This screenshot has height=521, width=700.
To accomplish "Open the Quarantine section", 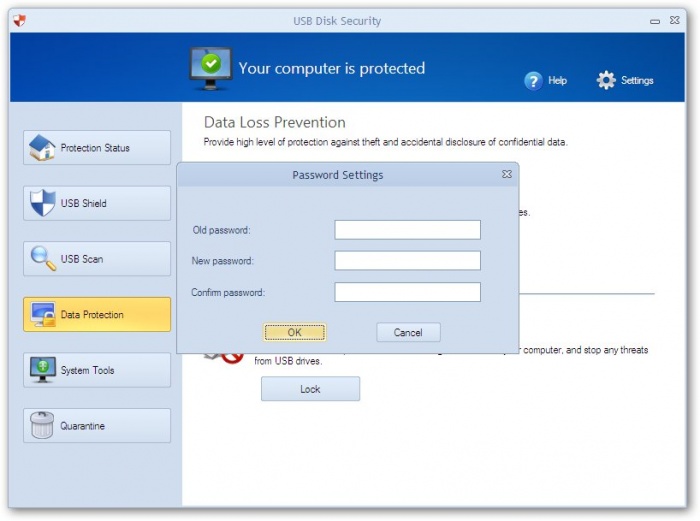I will pyautogui.click(x=97, y=425).
